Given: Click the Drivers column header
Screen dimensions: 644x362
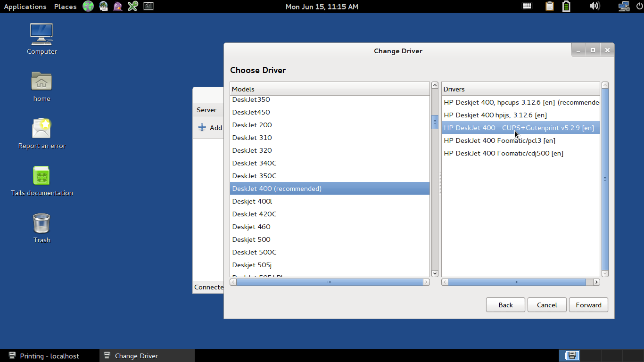Looking at the screenshot, I should (x=520, y=89).
